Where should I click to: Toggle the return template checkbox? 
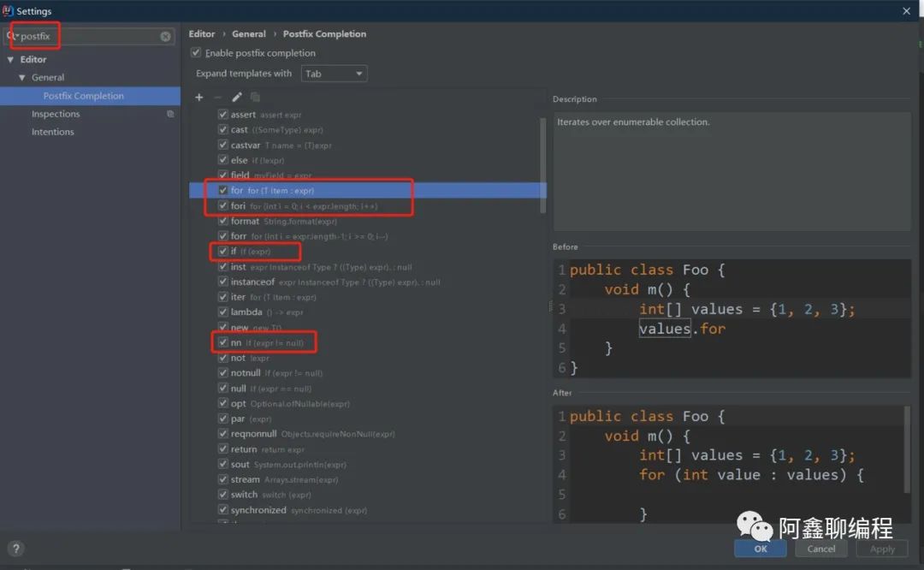coord(222,449)
